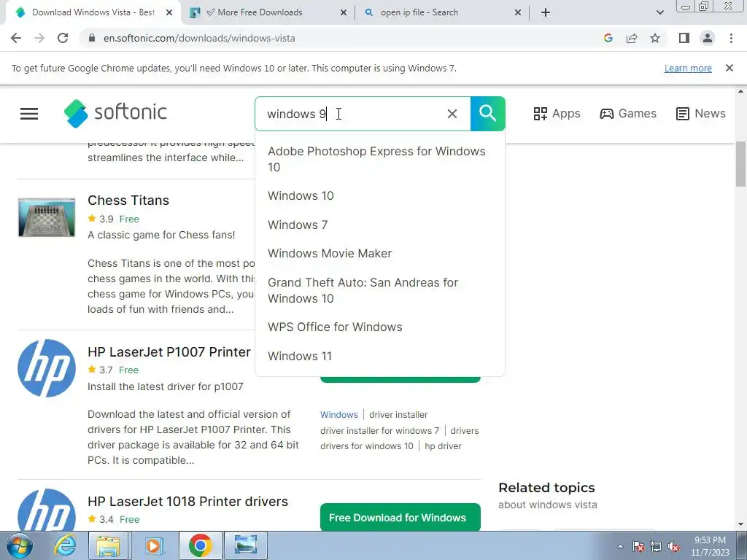Select the Windows 10 suggestion
The height and width of the screenshot is (560, 747).
pos(379,195)
